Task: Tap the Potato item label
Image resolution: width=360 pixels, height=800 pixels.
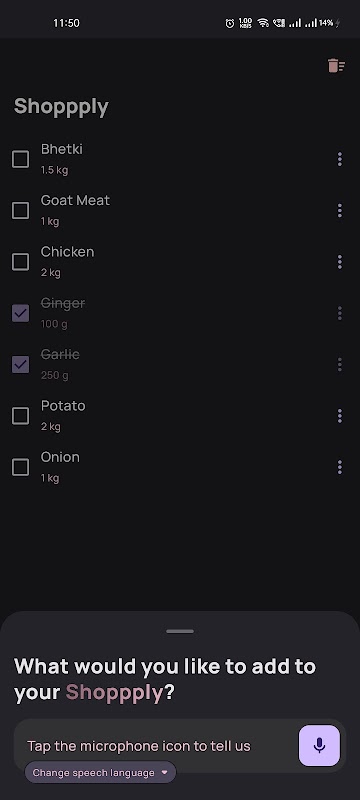Action: coord(63,406)
